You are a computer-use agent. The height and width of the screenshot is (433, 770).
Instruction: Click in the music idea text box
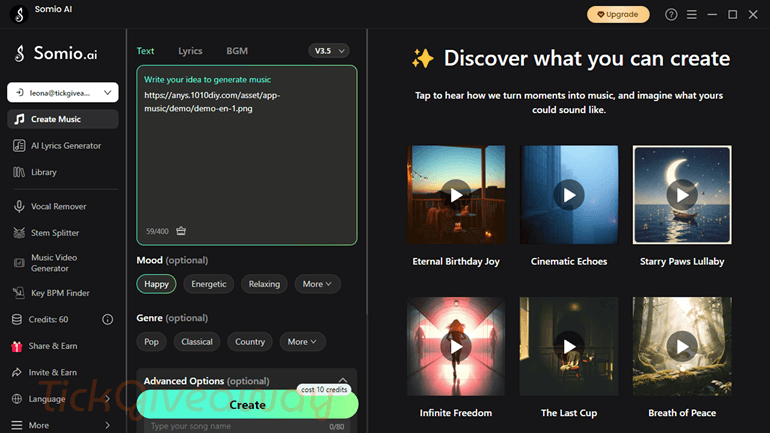(247, 155)
